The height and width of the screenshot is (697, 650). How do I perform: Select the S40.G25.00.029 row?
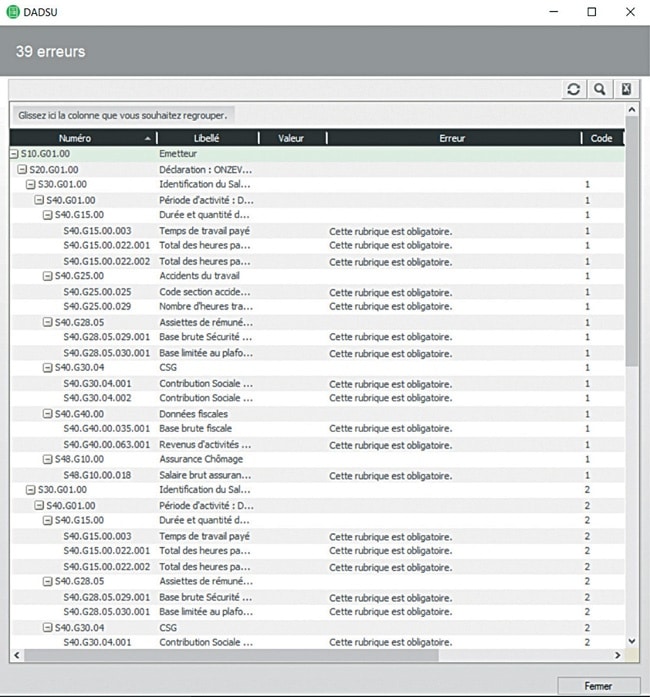317,307
